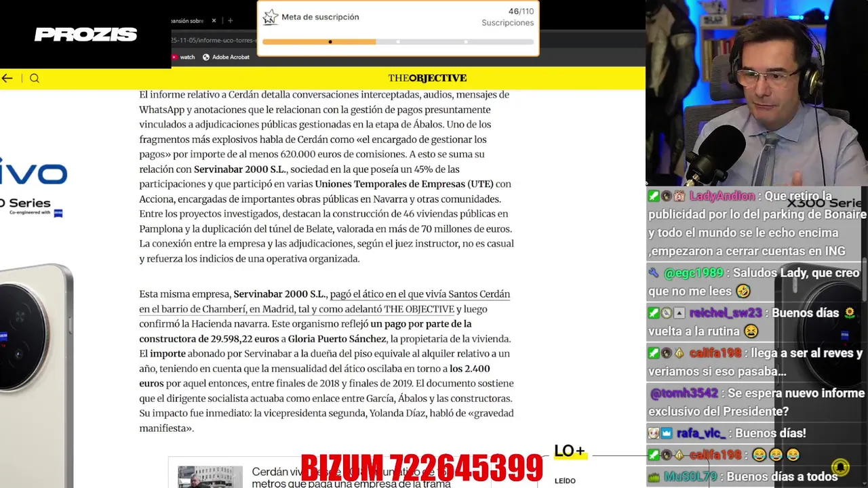
Task: Click the crown badge next to rafa_vlc_
Action: click(667, 433)
